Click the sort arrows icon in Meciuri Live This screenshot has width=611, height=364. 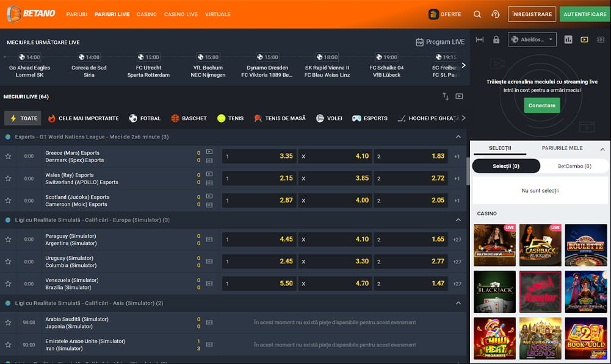[x=446, y=96]
